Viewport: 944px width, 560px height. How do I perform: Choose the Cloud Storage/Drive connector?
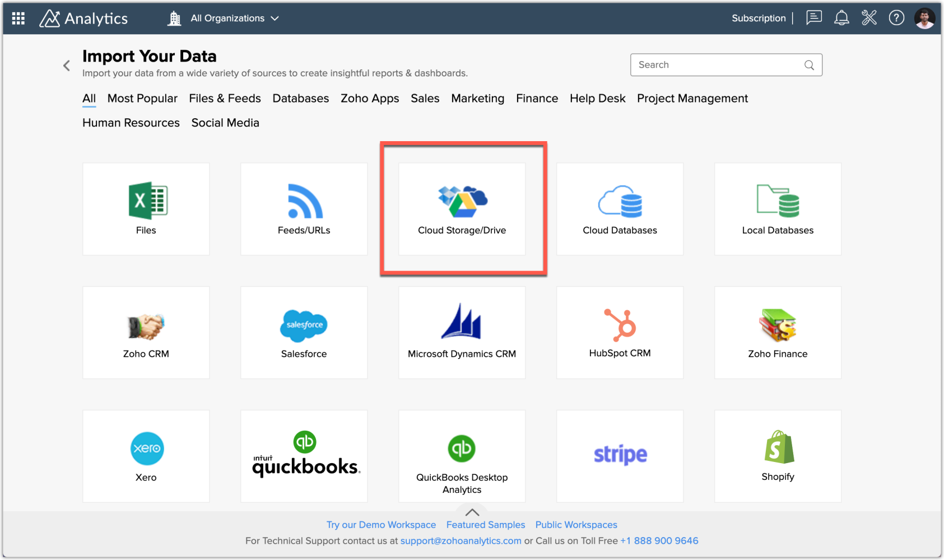[x=462, y=209]
